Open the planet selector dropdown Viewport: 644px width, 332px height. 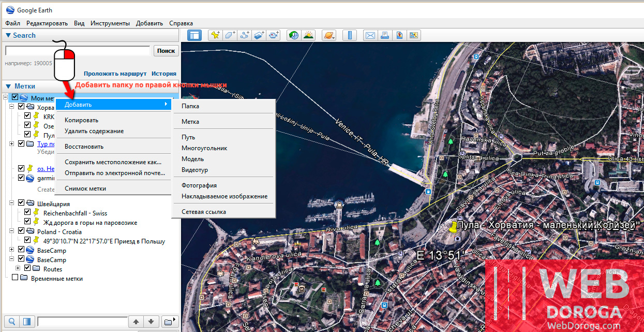[329, 35]
